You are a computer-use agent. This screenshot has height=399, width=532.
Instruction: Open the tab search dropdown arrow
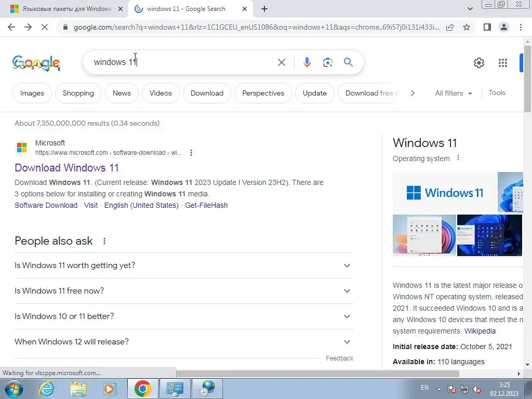click(x=470, y=9)
